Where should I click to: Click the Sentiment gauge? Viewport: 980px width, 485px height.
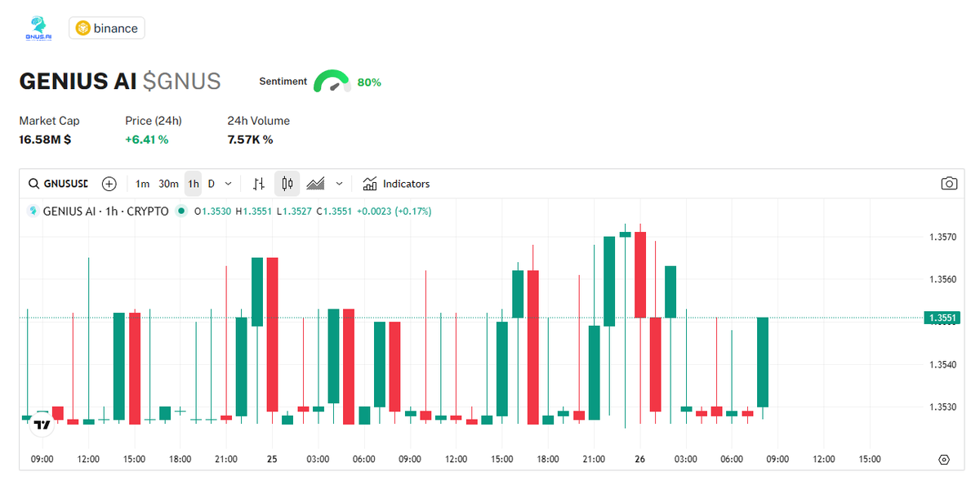332,81
